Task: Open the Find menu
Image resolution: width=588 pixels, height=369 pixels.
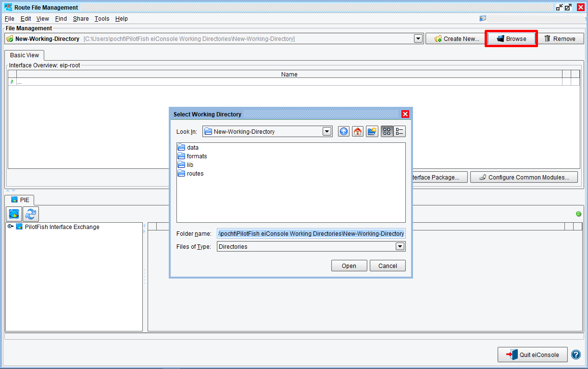Action: tap(61, 19)
